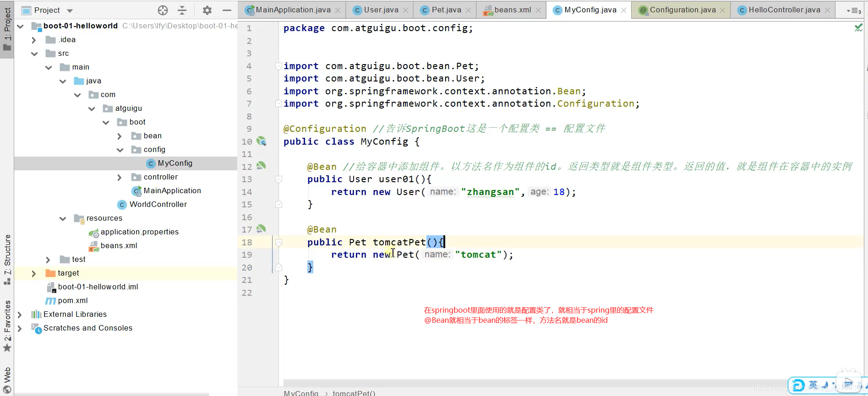The image size is (868, 396).
Task: Fold the tomcatPet method at line 18
Action: coord(278,242)
